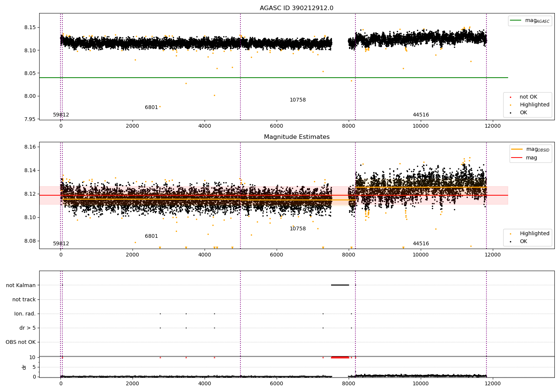This screenshot has width=560, height=392.
Task: Click obsid label 6801 in top plot
Action: tap(152, 108)
